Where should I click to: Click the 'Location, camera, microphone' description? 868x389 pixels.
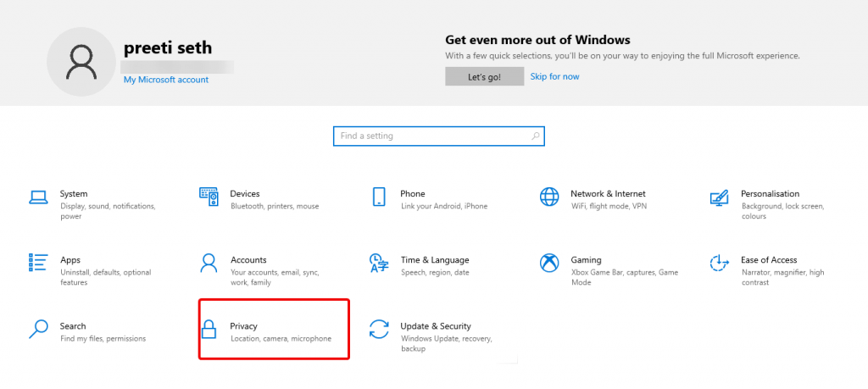point(281,339)
